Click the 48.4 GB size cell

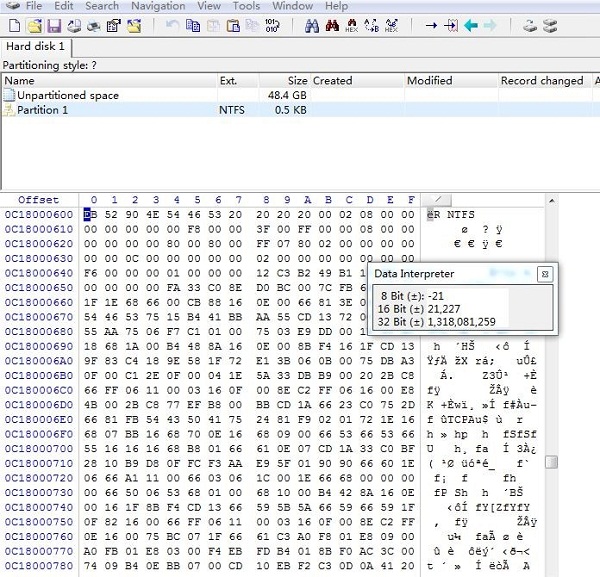pyautogui.click(x=287, y=95)
